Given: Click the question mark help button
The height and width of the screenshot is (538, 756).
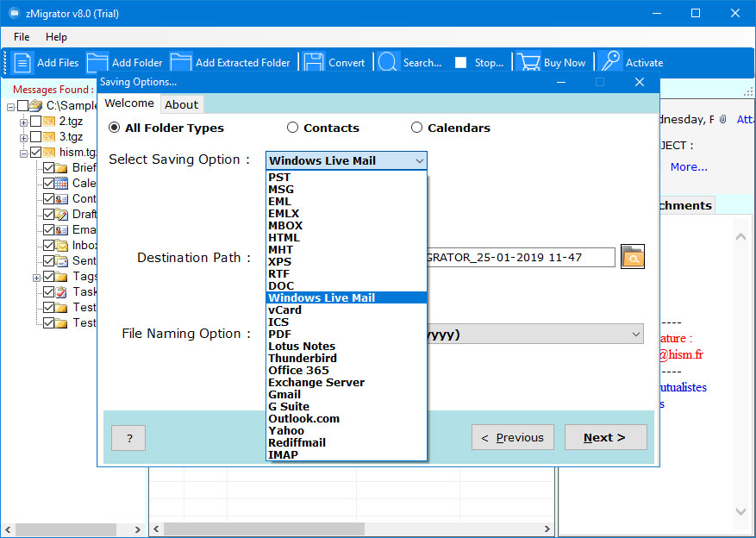Looking at the screenshot, I should (128, 438).
